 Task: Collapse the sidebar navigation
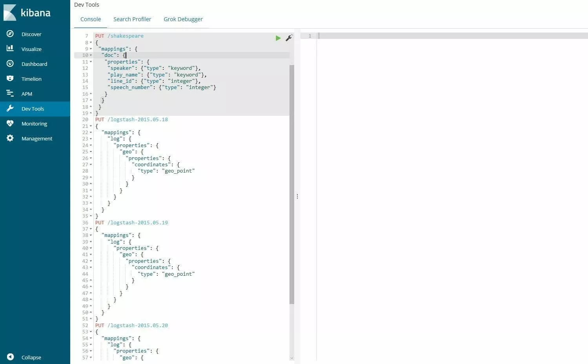tap(11, 357)
